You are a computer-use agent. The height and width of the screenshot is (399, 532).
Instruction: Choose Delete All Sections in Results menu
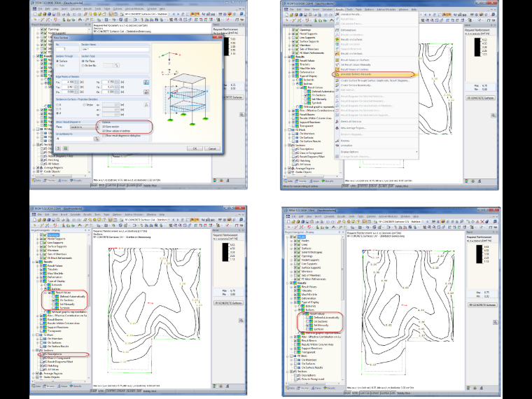351,121
